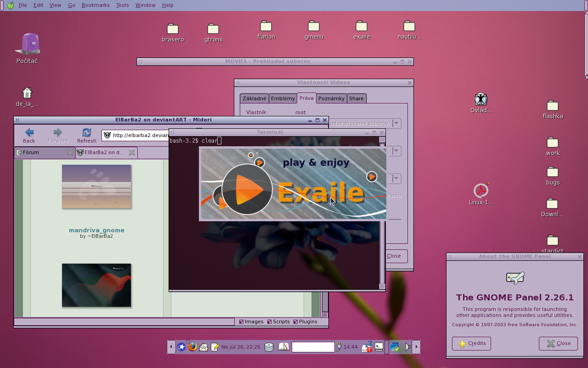Click the sleep update notifier icon in panel
Image resolution: width=588 pixels, height=368 pixels.
pyautogui.click(x=367, y=347)
